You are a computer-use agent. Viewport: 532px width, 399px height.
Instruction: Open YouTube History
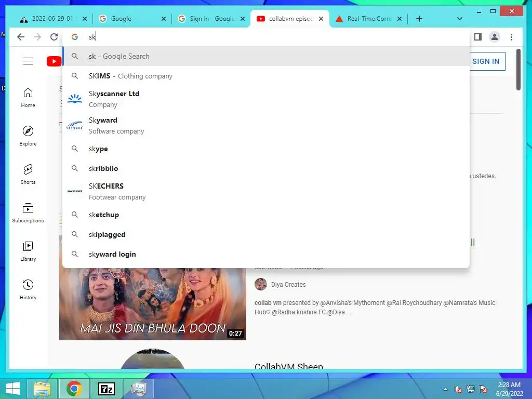pos(28,289)
